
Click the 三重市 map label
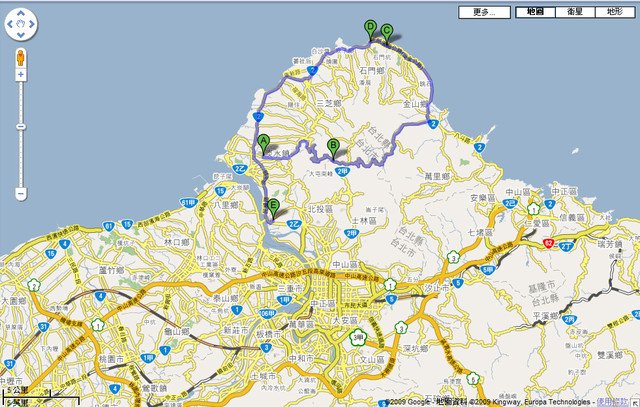(x=290, y=288)
